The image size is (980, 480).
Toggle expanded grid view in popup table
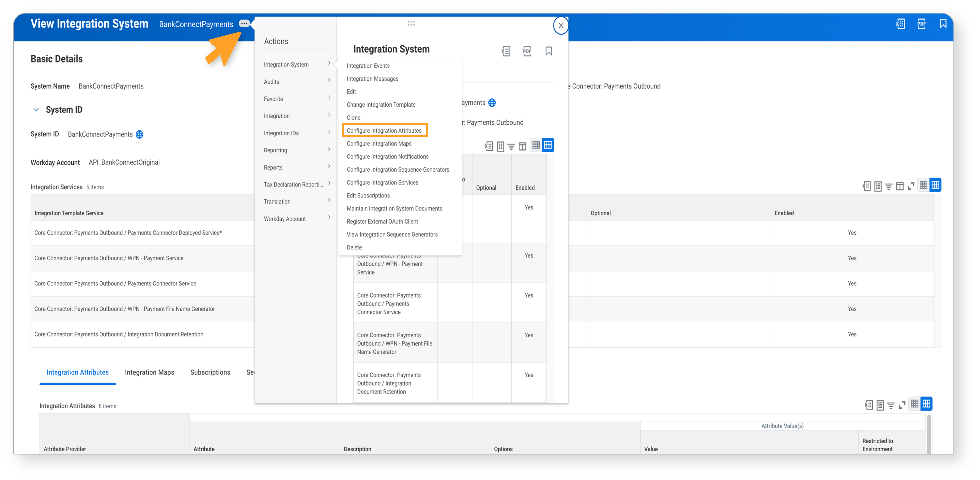pos(548,145)
